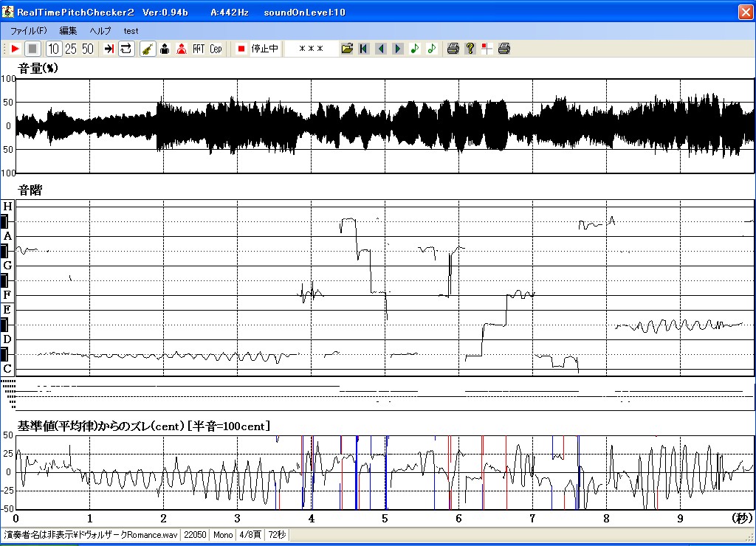Screen dimensions: 756x546
Task: Open the 編集 menu
Action: 68,31
